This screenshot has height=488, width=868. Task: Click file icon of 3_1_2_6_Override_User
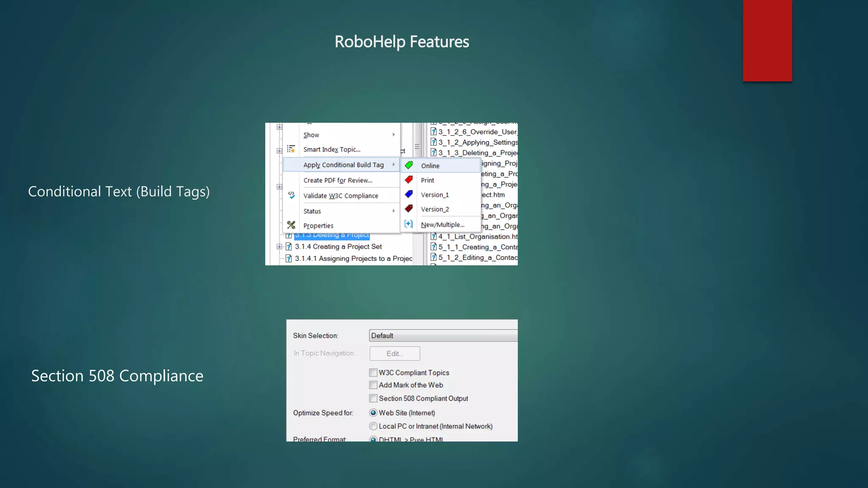click(434, 132)
